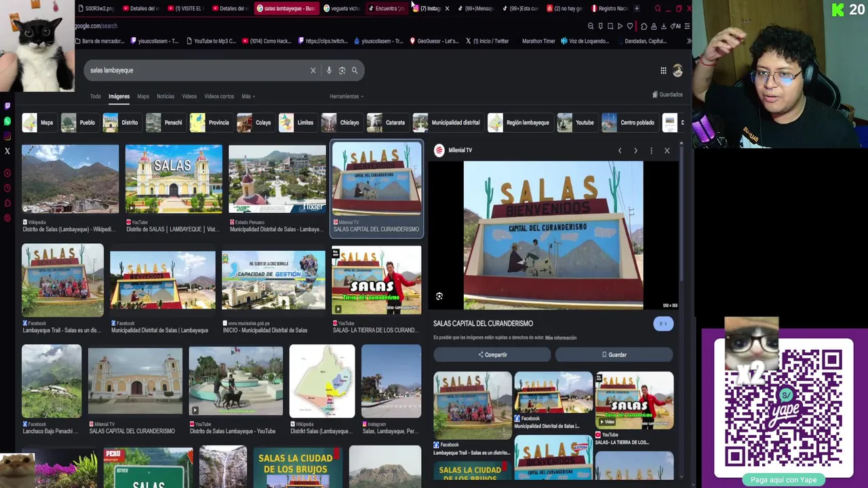
Task: Open 'CAPACIDAD DE GESTIÓN' munisalas thumbnail
Action: pos(273,280)
